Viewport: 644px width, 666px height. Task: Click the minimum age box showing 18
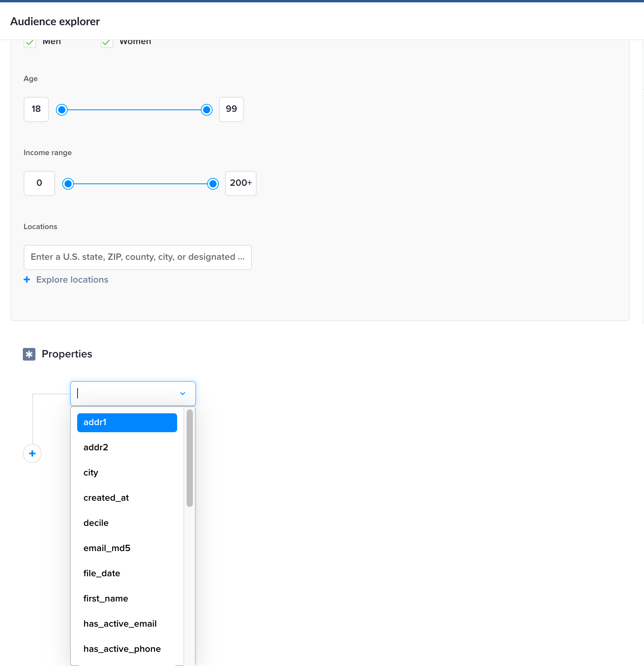pos(36,109)
